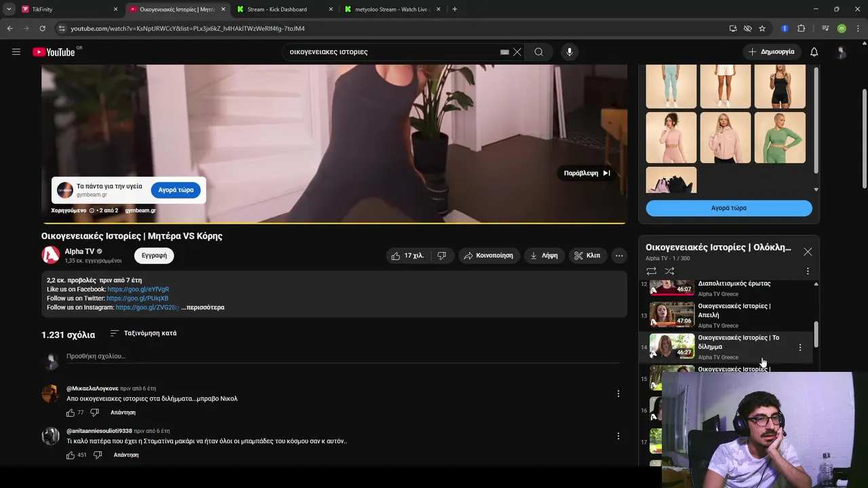Open the Instagram goo.gl link
This screenshot has width=868, height=488.
[x=147, y=308]
